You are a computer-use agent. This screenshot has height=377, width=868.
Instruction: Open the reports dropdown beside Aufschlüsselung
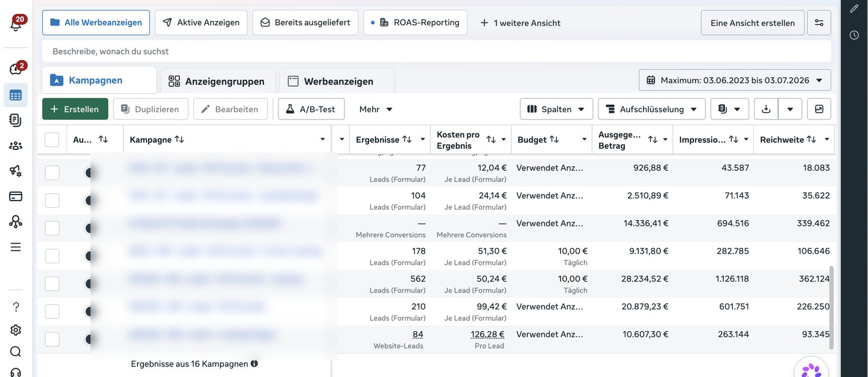730,109
